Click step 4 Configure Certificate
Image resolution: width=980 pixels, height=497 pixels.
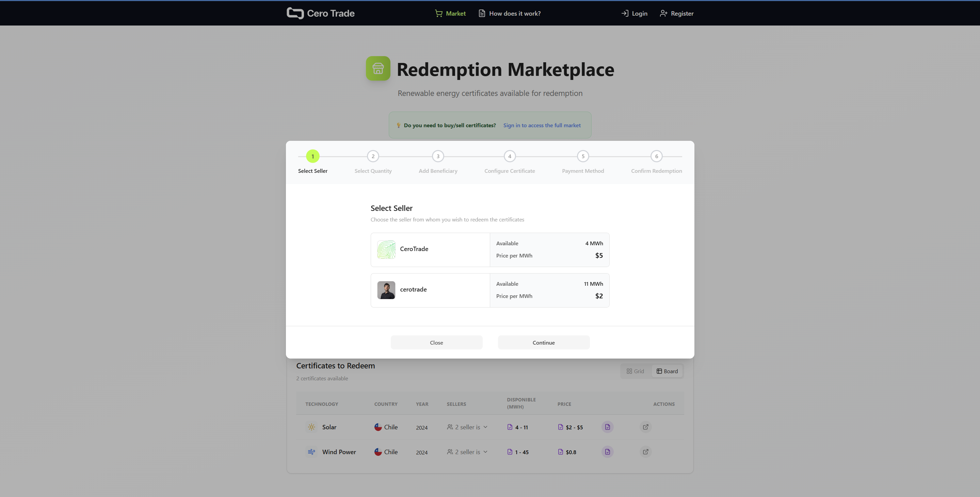[x=509, y=156]
